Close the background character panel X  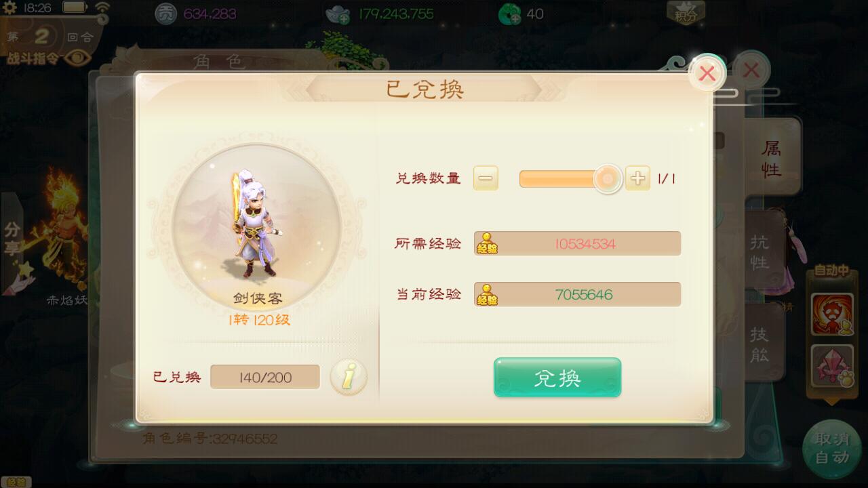(751, 70)
